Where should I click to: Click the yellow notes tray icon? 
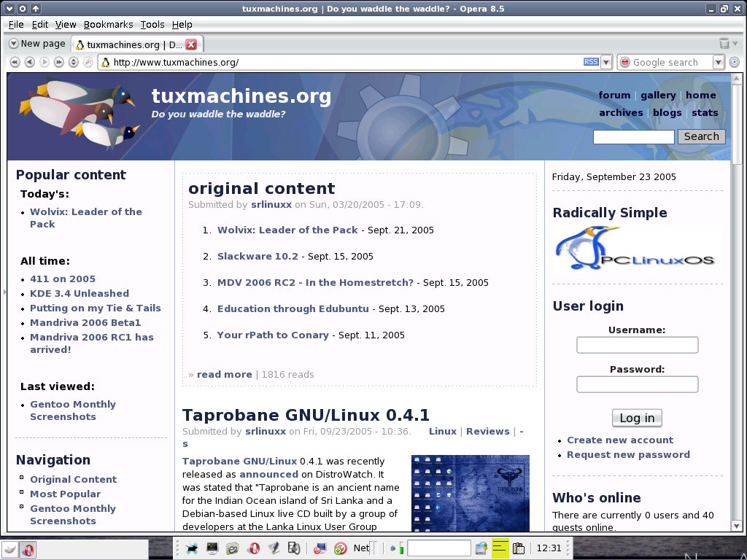(499, 548)
